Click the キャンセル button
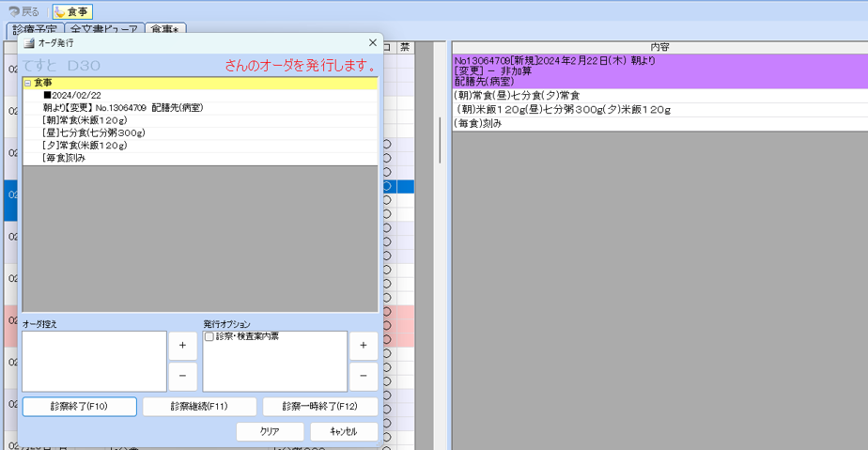Screen dimensions: 868x450 [x=344, y=431]
